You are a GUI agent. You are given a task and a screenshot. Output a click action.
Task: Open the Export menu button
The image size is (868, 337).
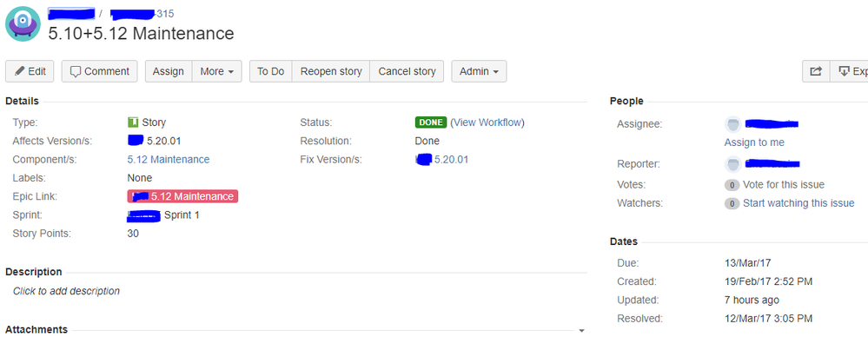pyautogui.click(x=849, y=71)
